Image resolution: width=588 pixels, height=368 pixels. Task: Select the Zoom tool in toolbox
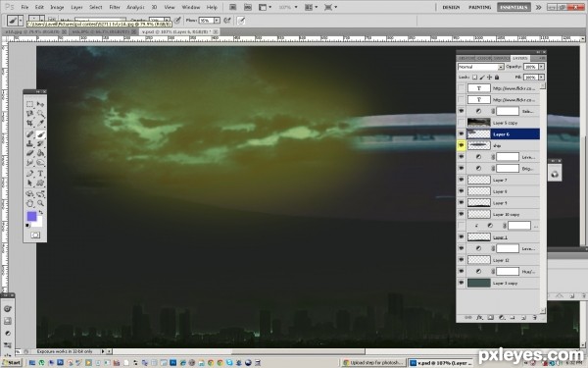point(40,203)
